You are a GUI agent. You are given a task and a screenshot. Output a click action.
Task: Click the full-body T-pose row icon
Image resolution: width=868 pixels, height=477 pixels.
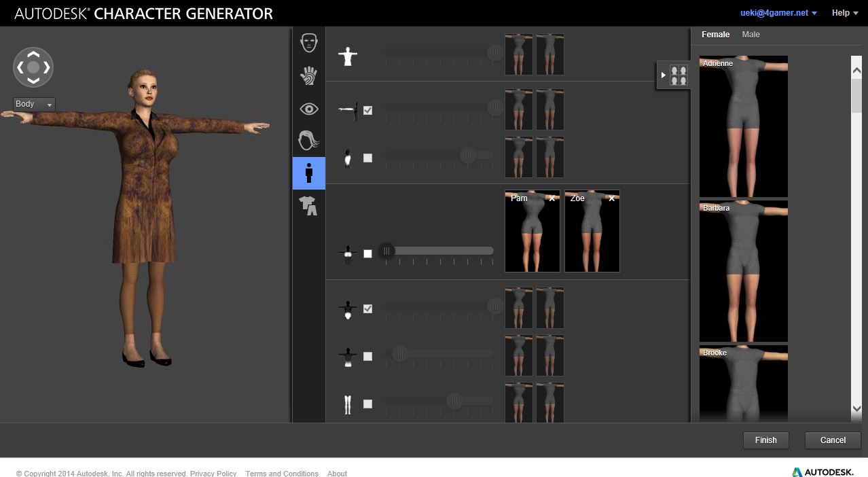click(x=348, y=56)
